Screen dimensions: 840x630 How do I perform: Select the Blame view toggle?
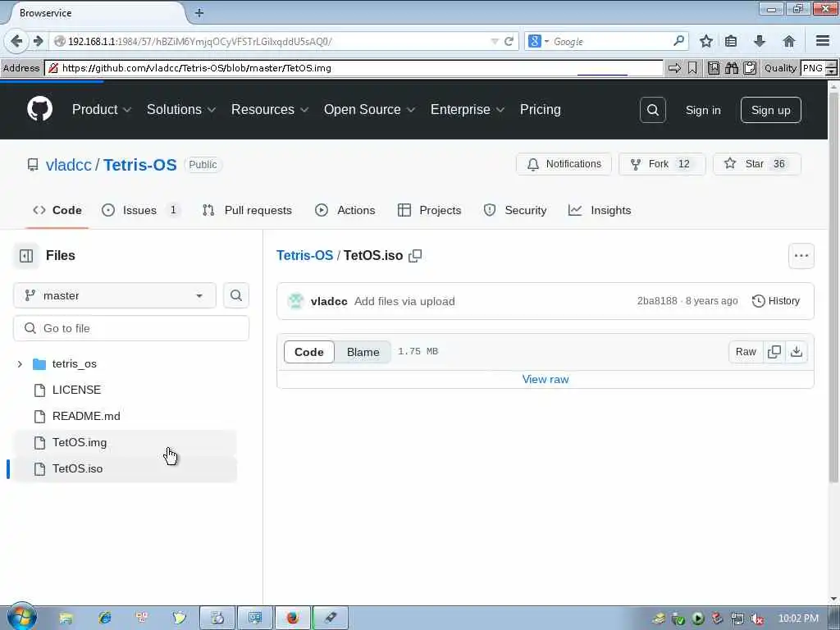[363, 352]
